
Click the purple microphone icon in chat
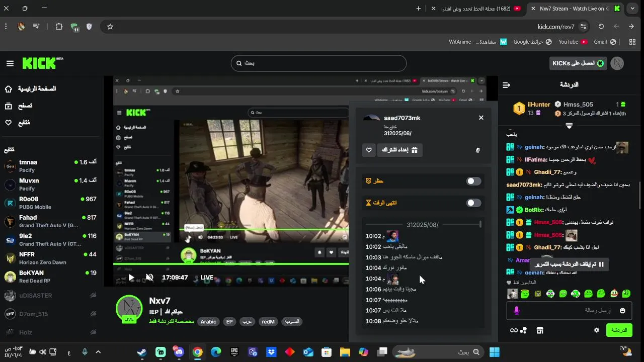coord(516,311)
